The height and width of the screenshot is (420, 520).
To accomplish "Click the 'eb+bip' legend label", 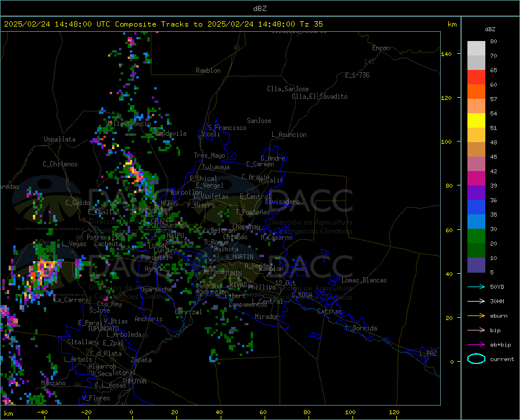I will (x=500, y=345).
